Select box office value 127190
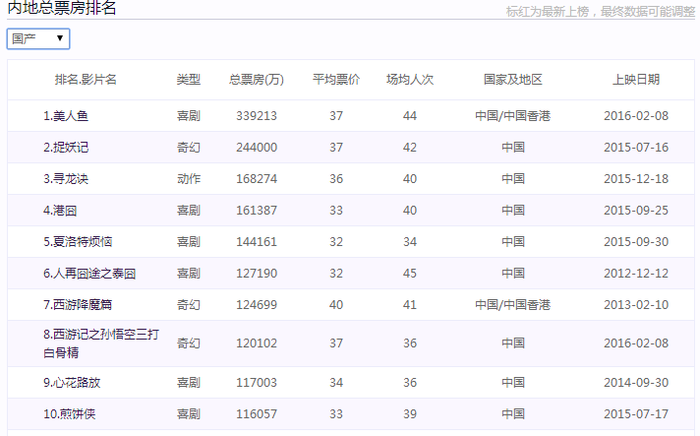Viewport: 700px width, 436px height. [257, 274]
